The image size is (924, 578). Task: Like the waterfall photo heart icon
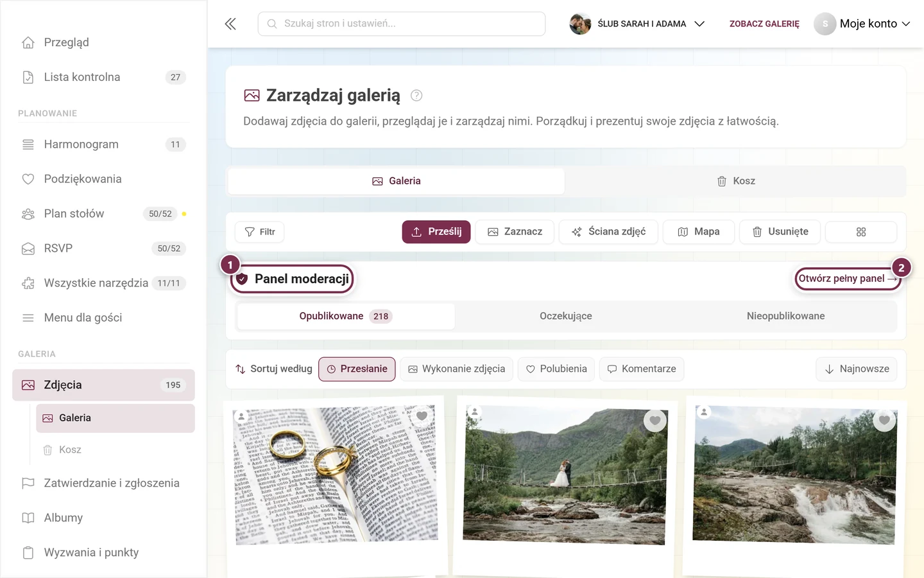(x=884, y=420)
